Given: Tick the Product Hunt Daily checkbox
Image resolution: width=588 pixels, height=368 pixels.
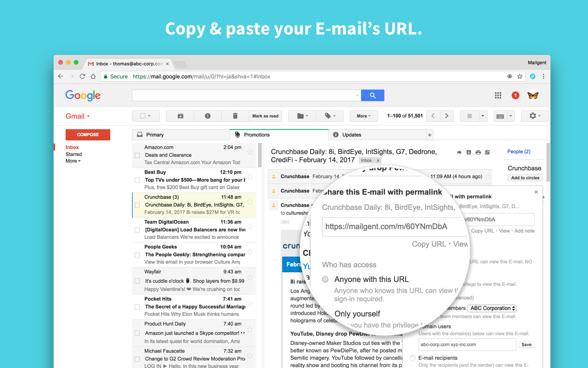Looking at the screenshot, I should (x=137, y=333).
